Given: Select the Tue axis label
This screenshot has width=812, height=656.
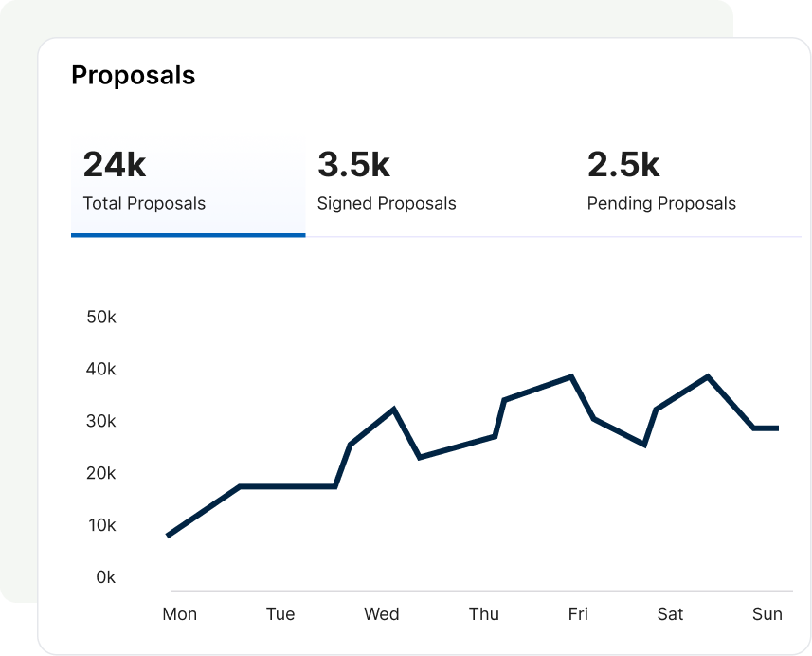Looking at the screenshot, I should tap(280, 614).
